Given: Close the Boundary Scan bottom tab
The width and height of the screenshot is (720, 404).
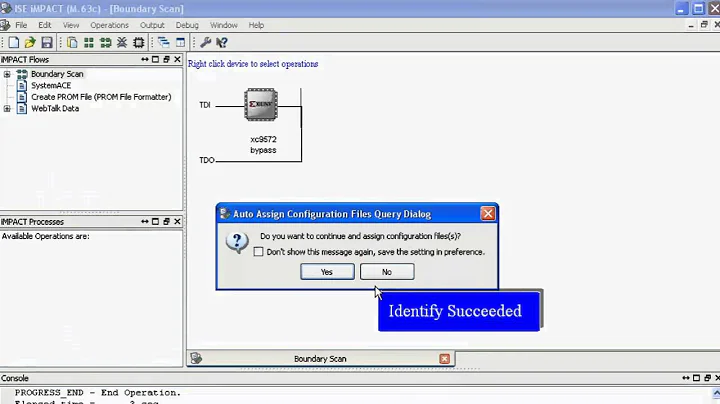Looking at the screenshot, I should tap(444, 359).
